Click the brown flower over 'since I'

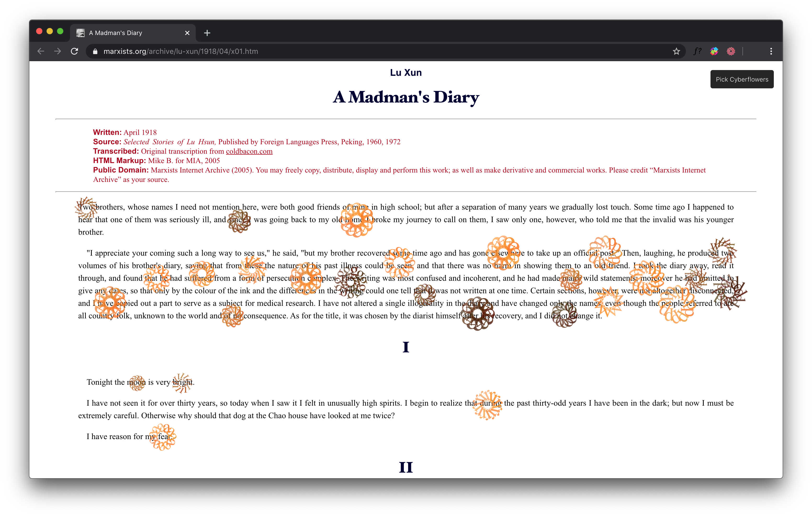[239, 221]
